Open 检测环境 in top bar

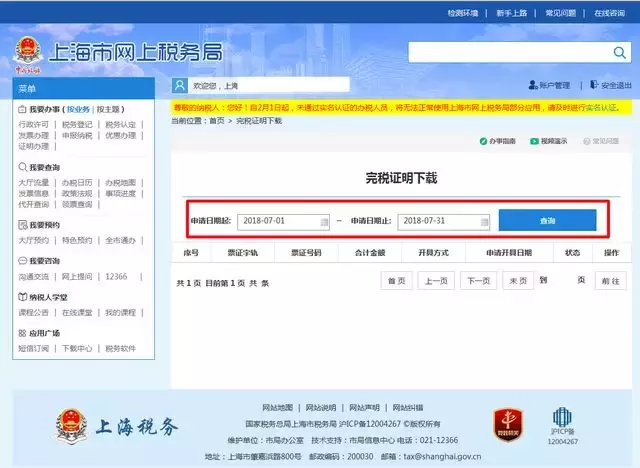click(x=462, y=13)
